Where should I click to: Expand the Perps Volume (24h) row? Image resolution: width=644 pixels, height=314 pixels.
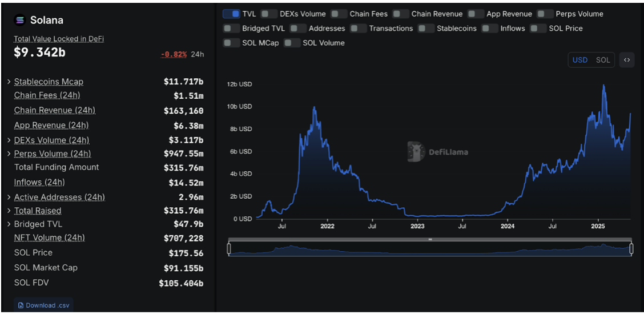click(9, 154)
